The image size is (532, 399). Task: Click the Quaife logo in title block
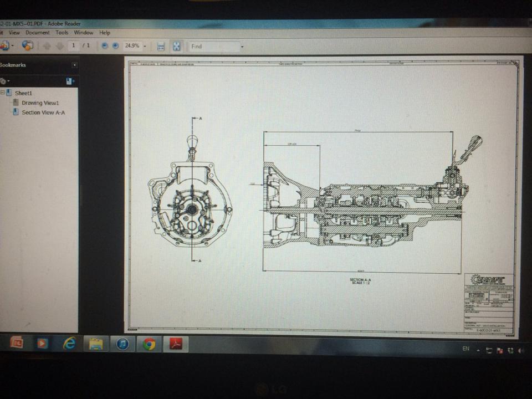(x=488, y=280)
